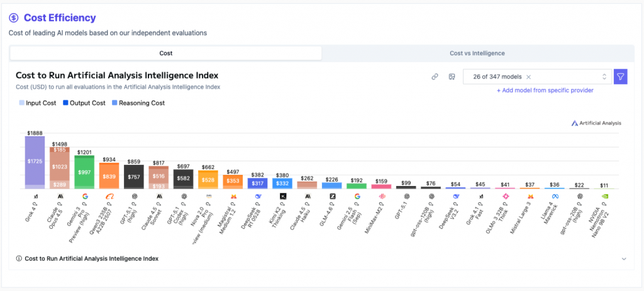Click the dollar icon beside Cost Efficiency
This screenshot has height=291, width=644.
click(14, 18)
